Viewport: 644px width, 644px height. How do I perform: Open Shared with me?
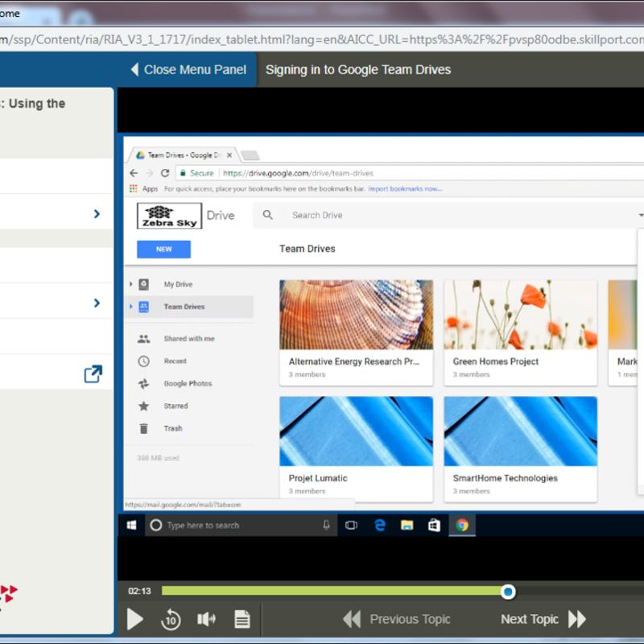click(x=189, y=338)
